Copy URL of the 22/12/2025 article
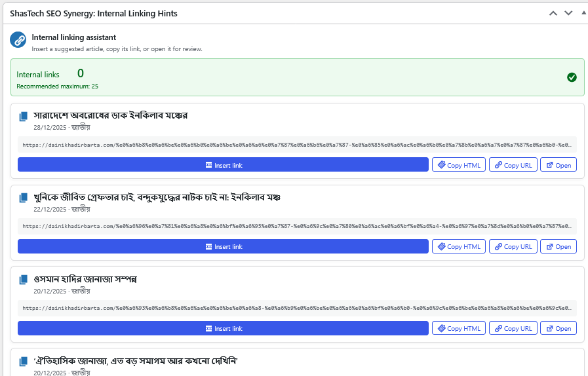Screen dimensions: 588x376 click(513, 246)
